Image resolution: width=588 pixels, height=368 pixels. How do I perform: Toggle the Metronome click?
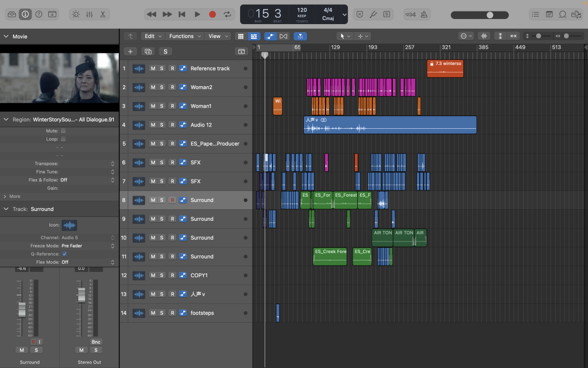pyautogui.click(x=424, y=14)
